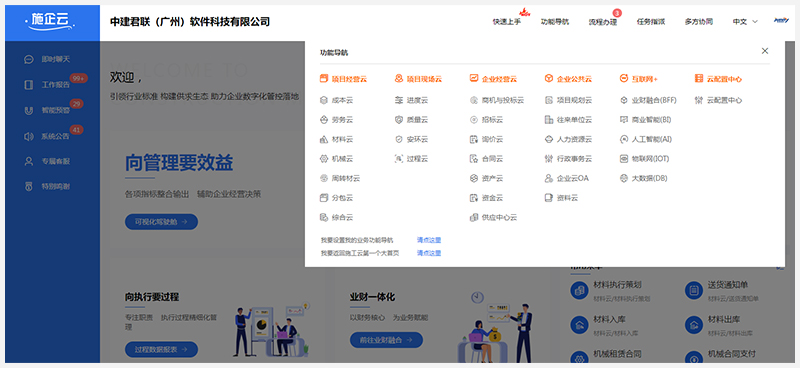The width and height of the screenshot is (800, 368).
Task: Click the 机械云 gear icon
Action: point(323,159)
